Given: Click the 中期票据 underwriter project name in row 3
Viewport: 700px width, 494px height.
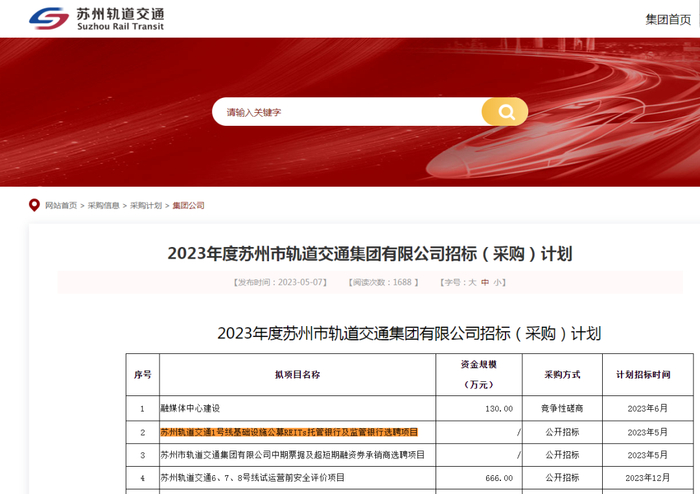Looking at the screenshot, I should click(x=292, y=455).
